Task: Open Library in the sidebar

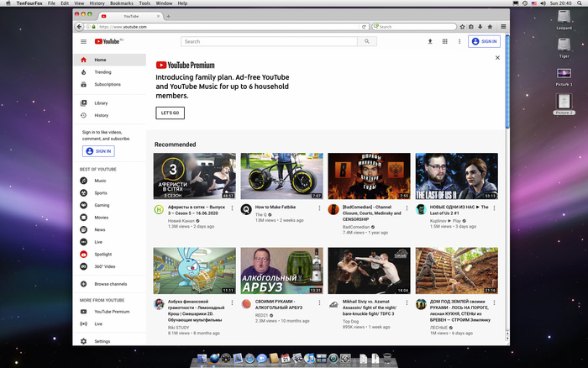Action: pyautogui.click(x=109, y=103)
